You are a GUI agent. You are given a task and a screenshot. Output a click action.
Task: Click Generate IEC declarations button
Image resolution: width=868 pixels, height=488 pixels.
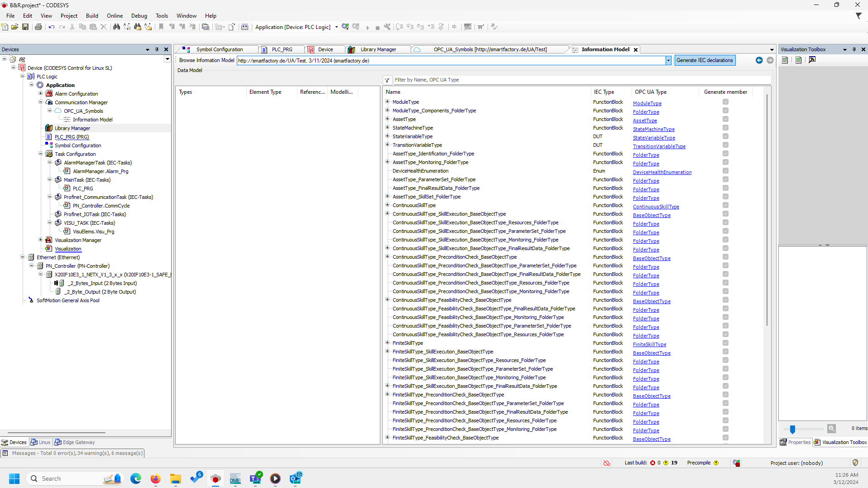[705, 60]
